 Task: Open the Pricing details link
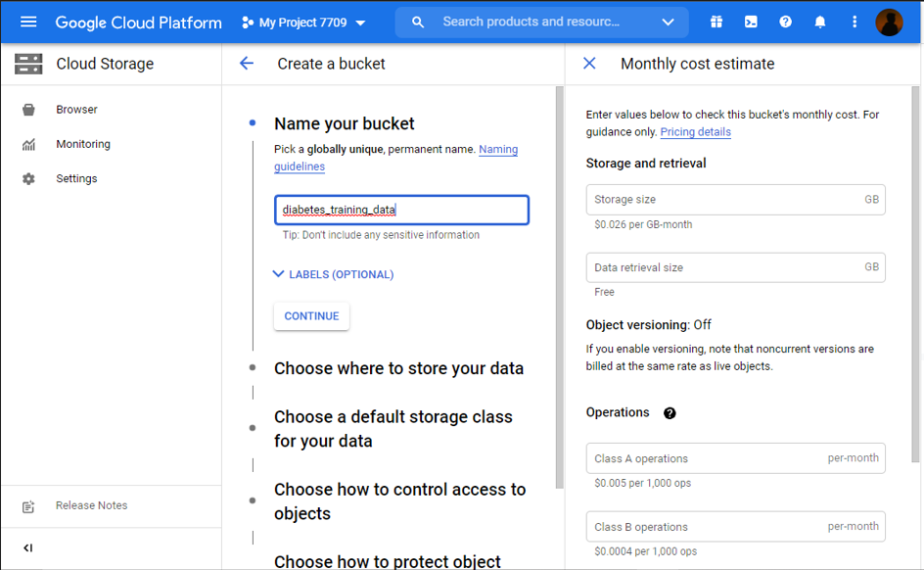[x=695, y=131]
